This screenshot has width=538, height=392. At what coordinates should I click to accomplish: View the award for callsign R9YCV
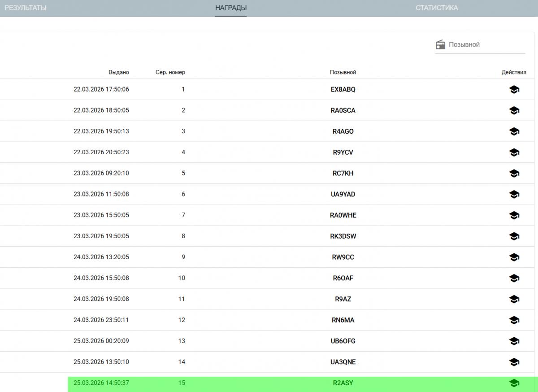click(x=514, y=152)
